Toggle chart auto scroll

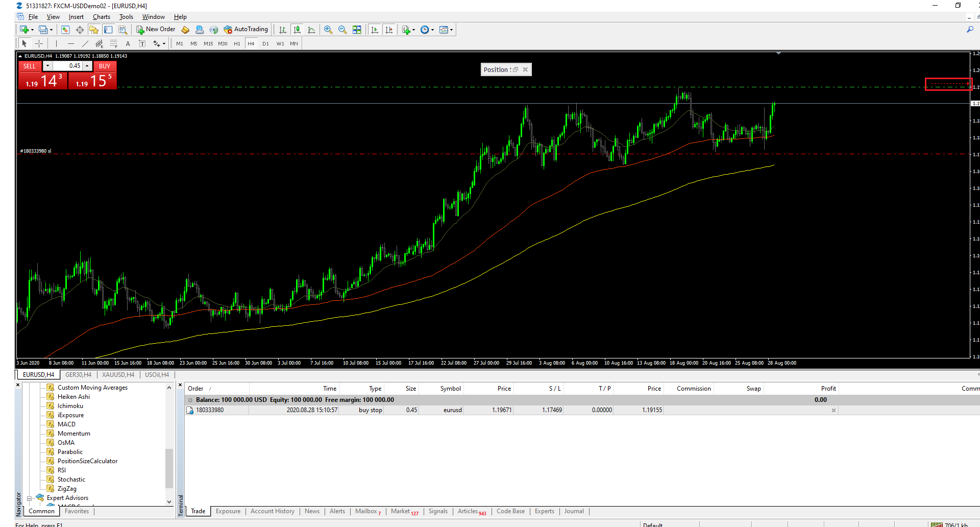pos(375,30)
